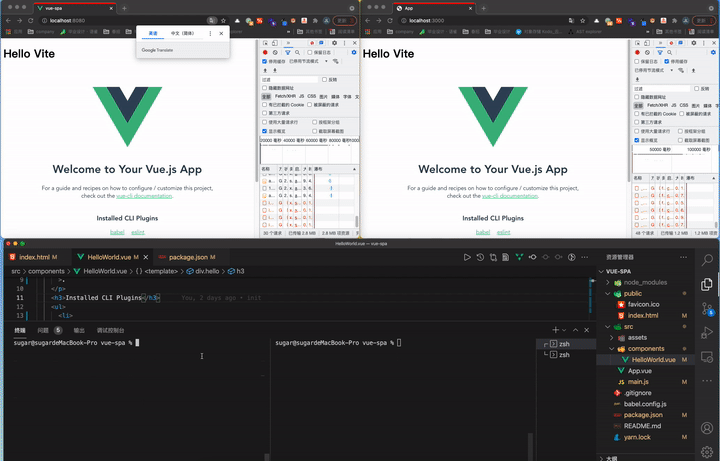Toggle filter funnel icon in left DevTools
The height and width of the screenshot is (461, 720).
pyautogui.click(x=287, y=52)
